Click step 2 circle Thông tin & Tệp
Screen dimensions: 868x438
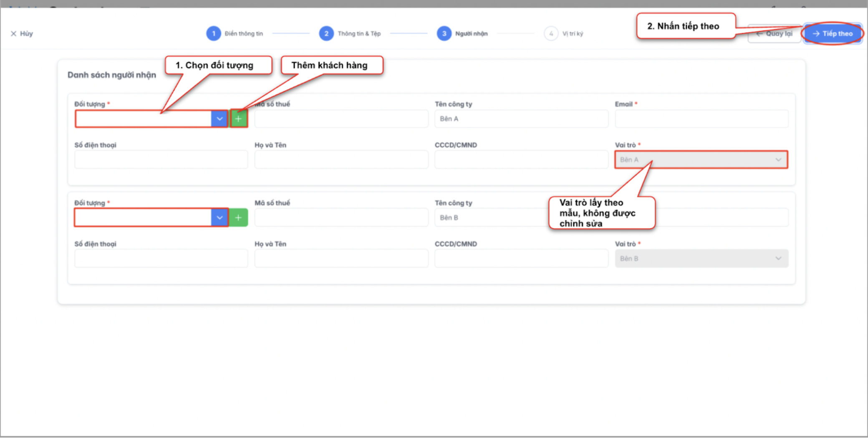(326, 34)
